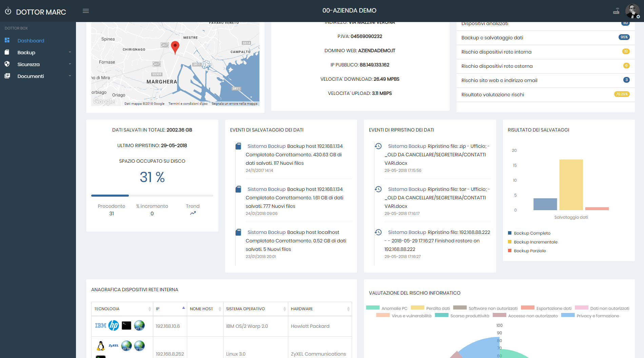Open Segnala un errore nella mappa link
Viewport: 644px width, 358px height.
(x=234, y=104)
